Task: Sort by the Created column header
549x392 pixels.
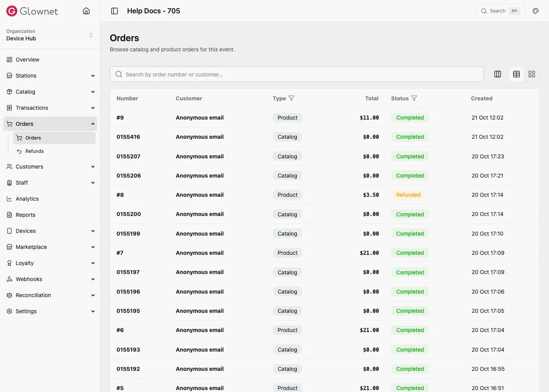Action: [482, 98]
